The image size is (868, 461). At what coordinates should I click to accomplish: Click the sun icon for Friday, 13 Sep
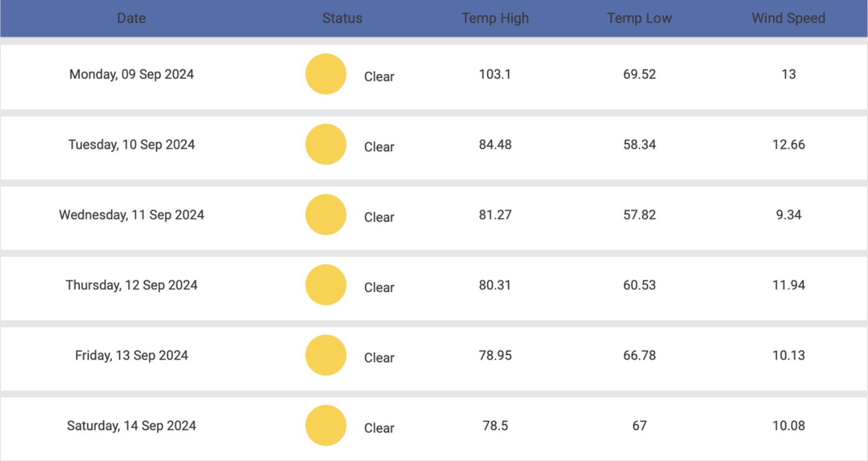tap(325, 356)
